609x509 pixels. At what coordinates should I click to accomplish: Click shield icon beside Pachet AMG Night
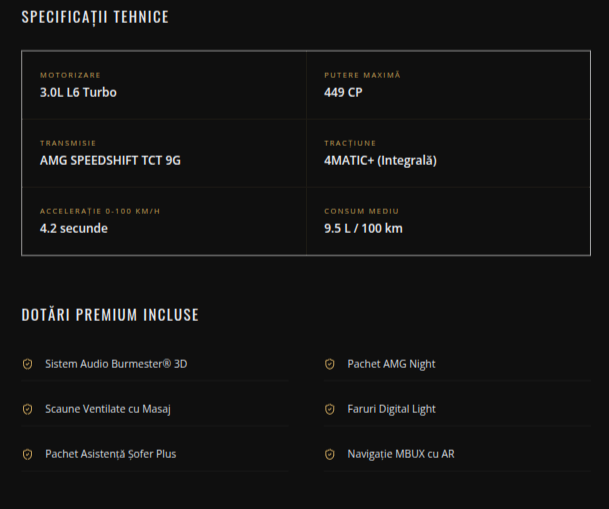330,364
